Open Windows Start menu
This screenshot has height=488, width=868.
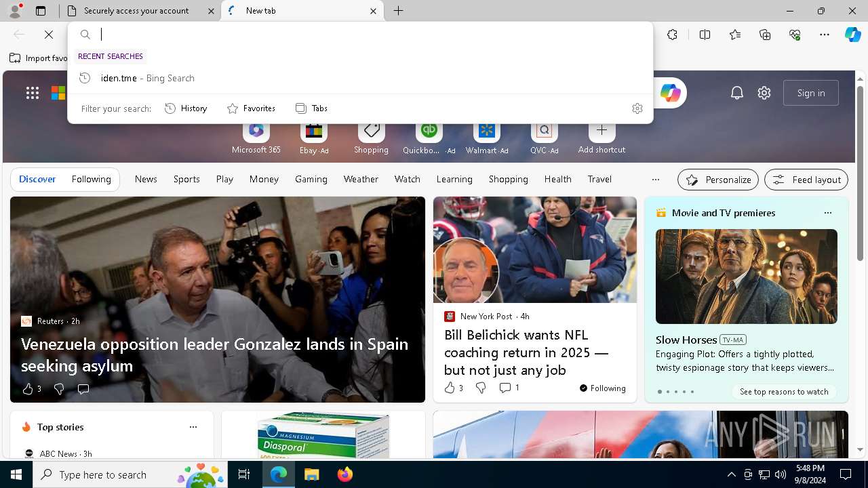(x=16, y=474)
